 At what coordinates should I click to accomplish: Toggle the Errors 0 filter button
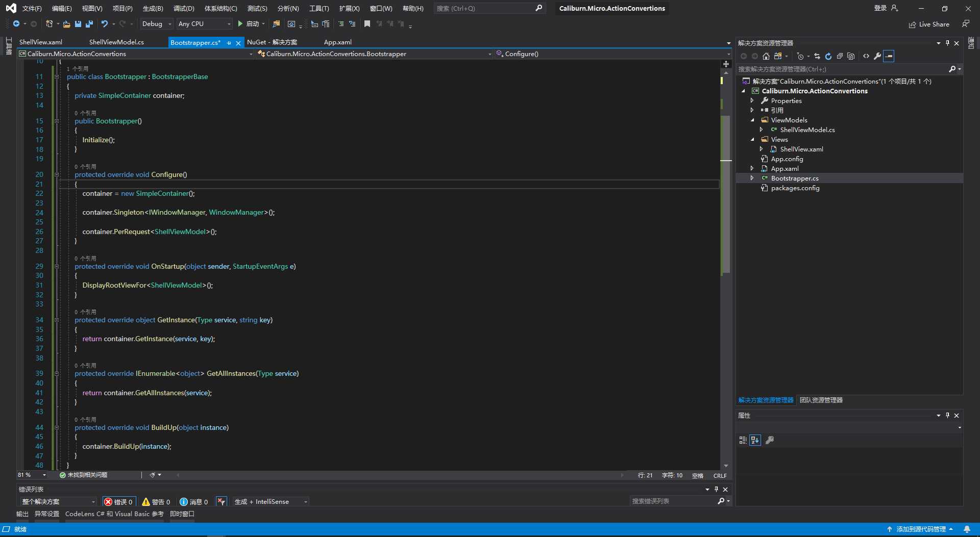[x=118, y=502]
